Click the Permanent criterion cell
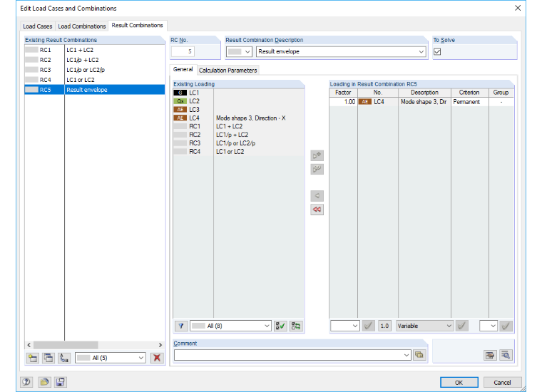542x392 pixels. (x=469, y=102)
